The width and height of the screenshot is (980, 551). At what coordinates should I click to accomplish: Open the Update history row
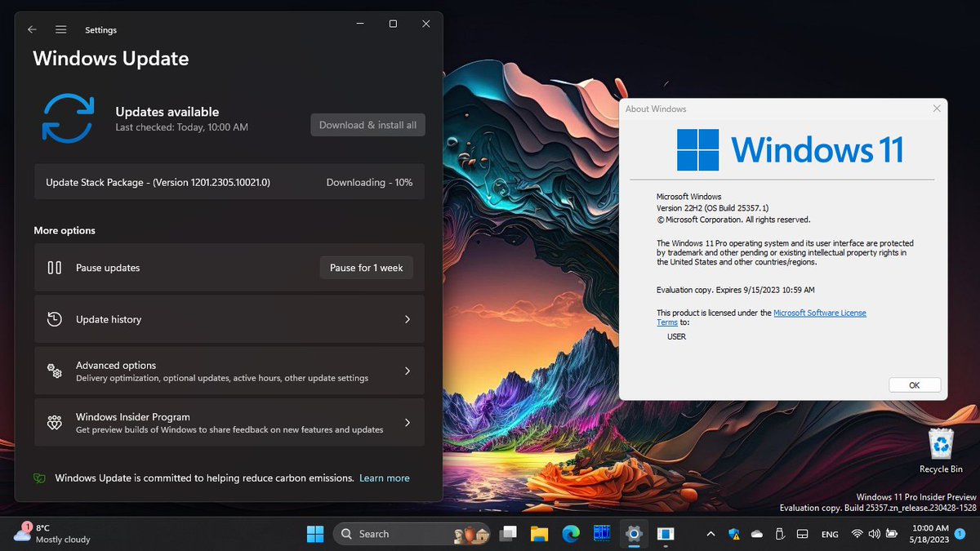pyautogui.click(x=229, y=319)
